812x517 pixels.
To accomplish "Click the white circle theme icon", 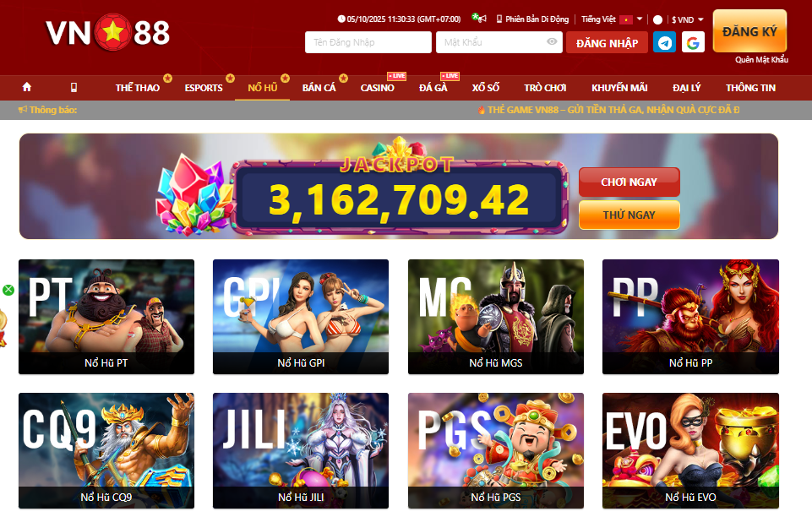I will click(657, 19).
